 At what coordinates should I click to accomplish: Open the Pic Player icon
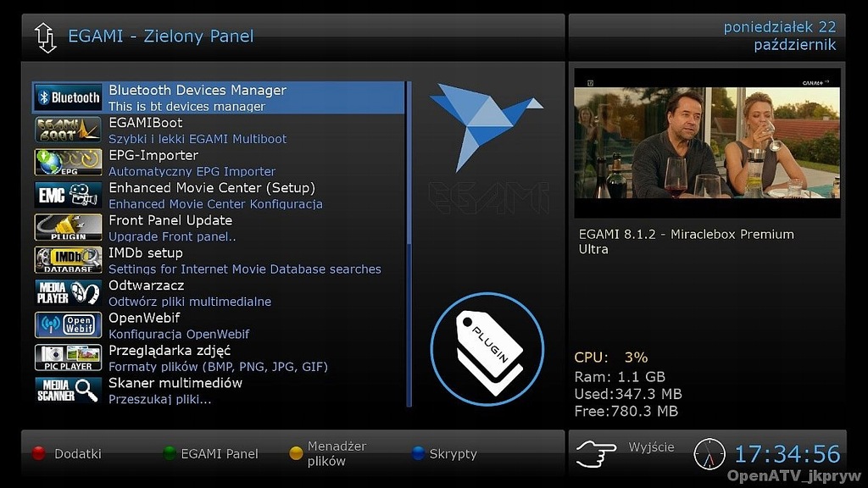point(68,358)
